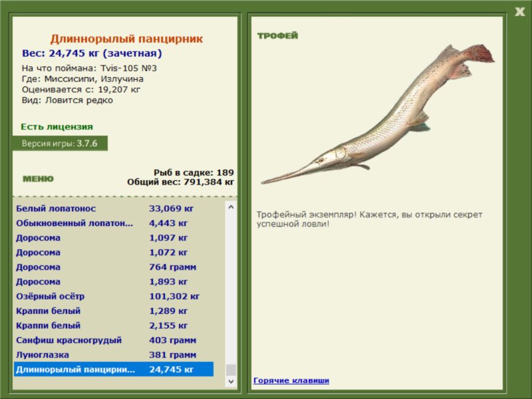The width and height of the screenshot is (532, 399).
Task: Click the Трофейный экземпляр! description text
Action: point(369,219)
